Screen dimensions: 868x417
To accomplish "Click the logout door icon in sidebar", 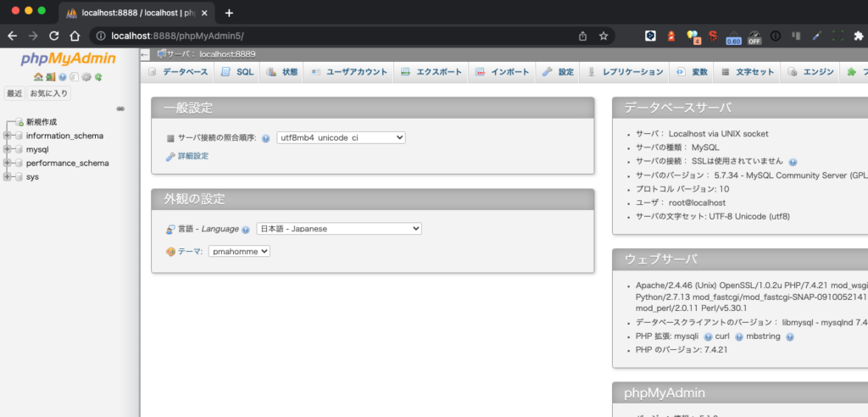I will click(x=50, y=77).
